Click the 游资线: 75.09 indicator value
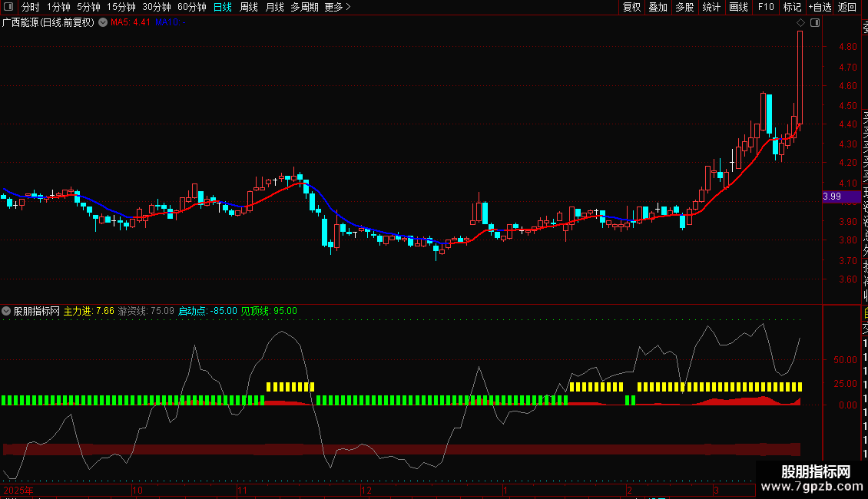Image resolution: width=868 pixels, height=499 pixels. (x=146, y=311)
